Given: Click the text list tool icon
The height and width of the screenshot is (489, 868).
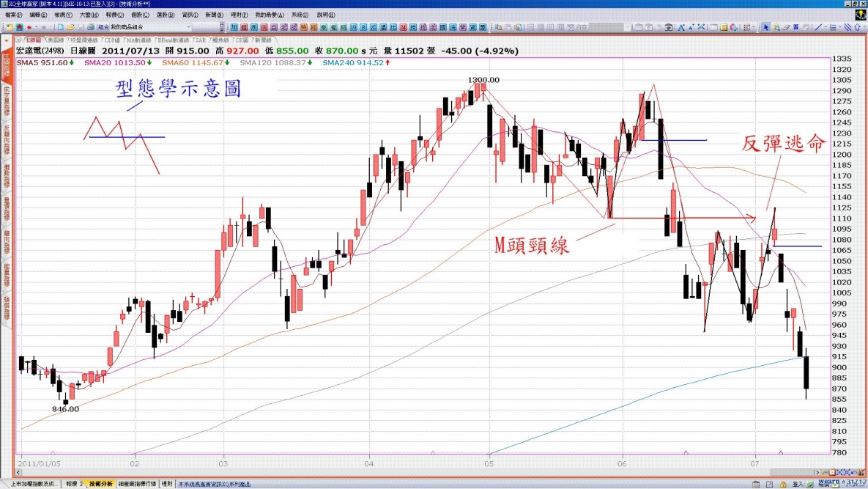Looking at the screenshot, I should click(833, 27).
